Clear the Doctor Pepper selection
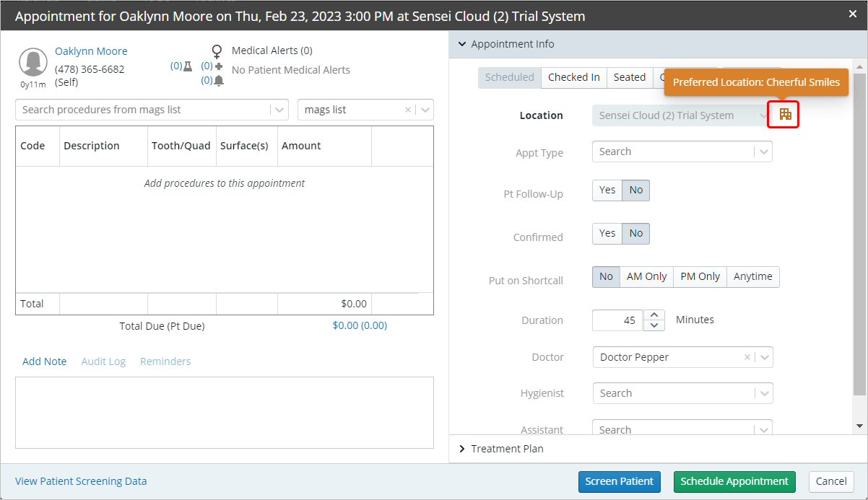The width and height of the screenshot is (868, 500). 747,357
